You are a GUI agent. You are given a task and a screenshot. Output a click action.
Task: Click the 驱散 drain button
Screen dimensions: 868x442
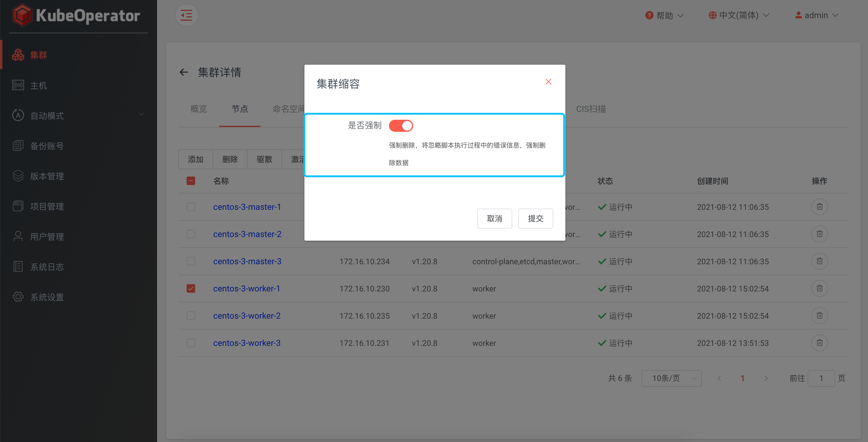(264, 159)
